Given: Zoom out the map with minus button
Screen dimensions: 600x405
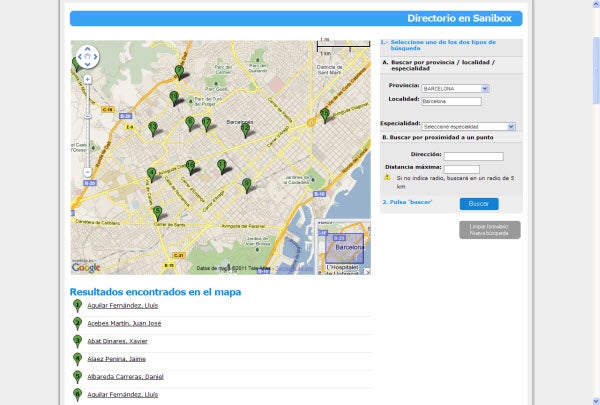Looking at the screenshot, I should [88, 172].
